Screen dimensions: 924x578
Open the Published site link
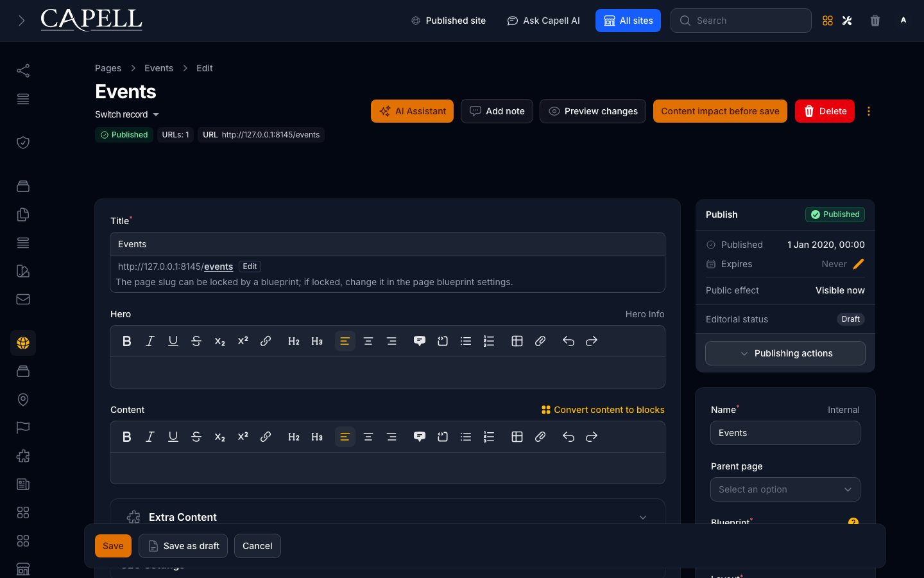[448, 21]
